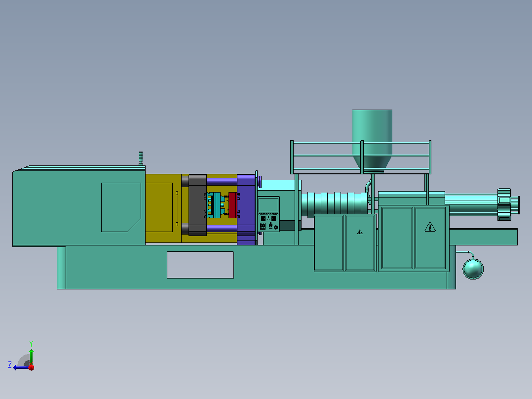The width and height of the screenshot is (532, 399).
Task: Click the large warning triangle on cabinet door
Action: click(x=430, y=227)
